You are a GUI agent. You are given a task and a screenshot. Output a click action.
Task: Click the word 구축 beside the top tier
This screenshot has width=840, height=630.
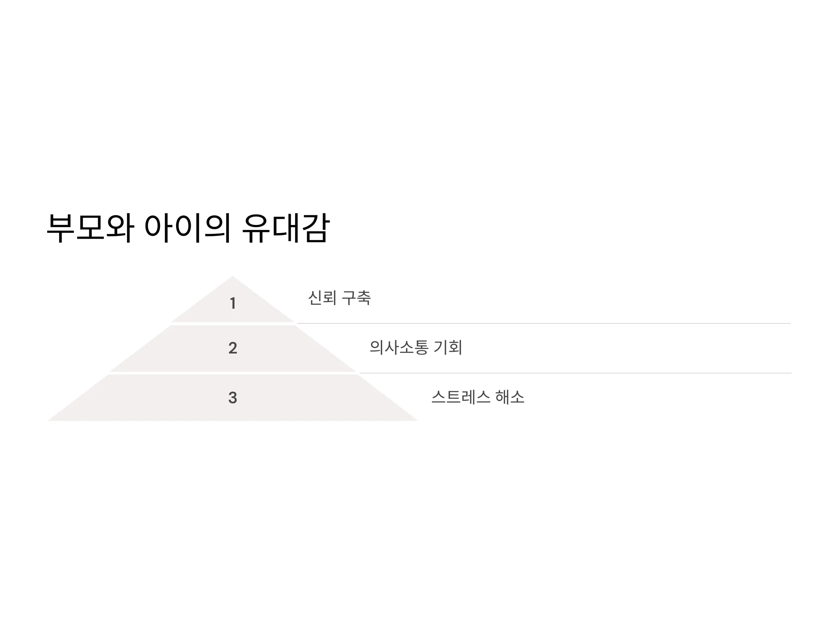[356, 298]
